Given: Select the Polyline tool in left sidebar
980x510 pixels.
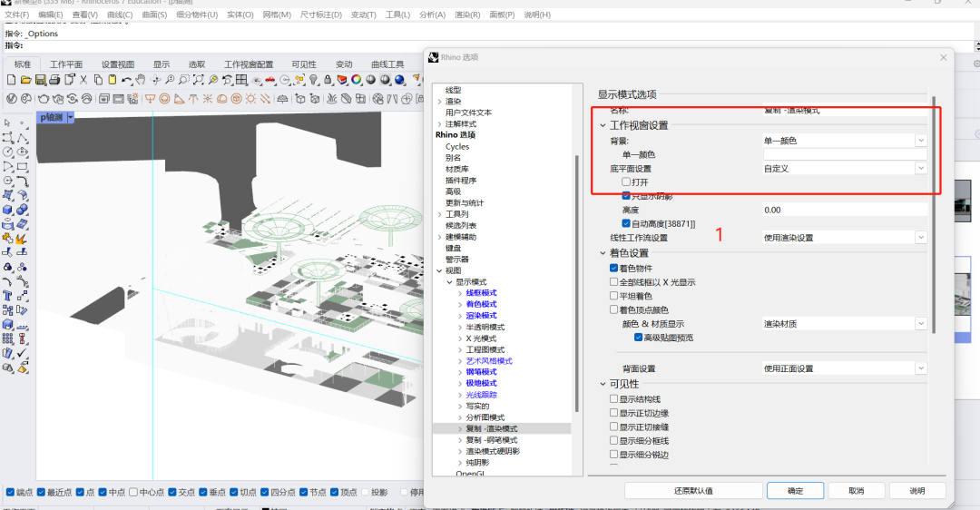Looking at the screenshot, I should click(23, 138).
